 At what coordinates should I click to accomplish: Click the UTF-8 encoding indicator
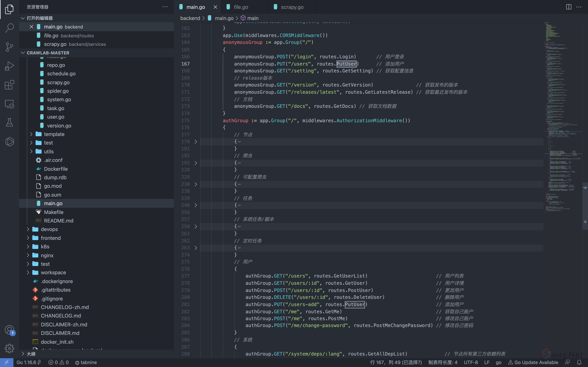(471, 362)
